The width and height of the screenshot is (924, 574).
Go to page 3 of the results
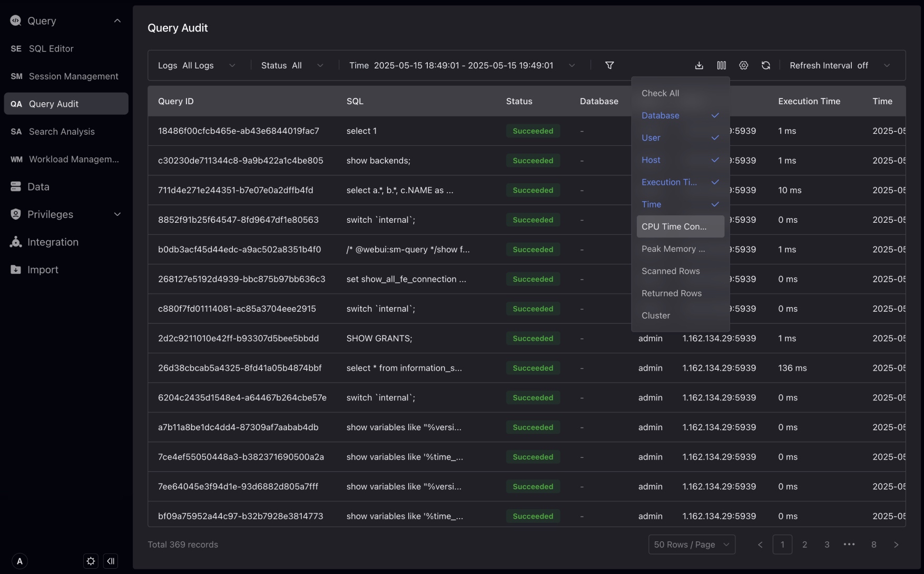[827, 545]
